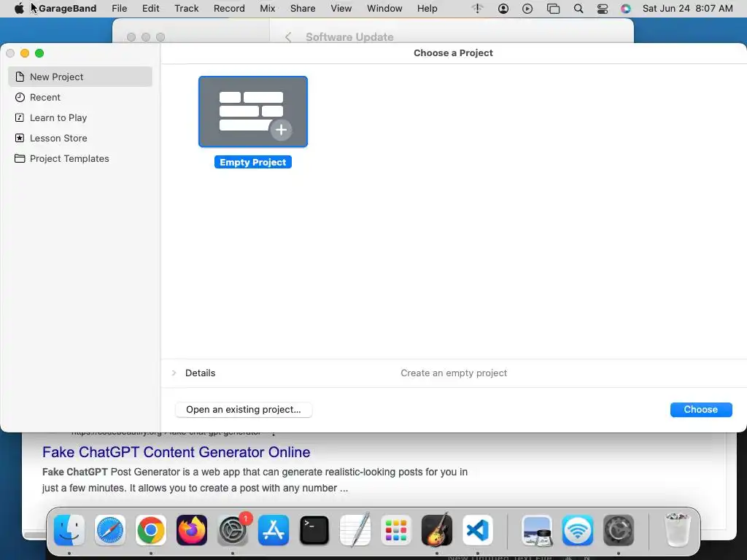Open the GarageBand app menu
The height and width of the screenshot is (560, 747).
[x=68, y=9]
